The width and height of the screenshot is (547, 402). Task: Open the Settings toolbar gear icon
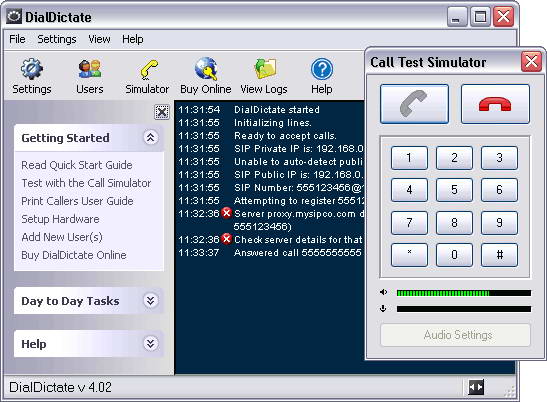click(31, 69)
